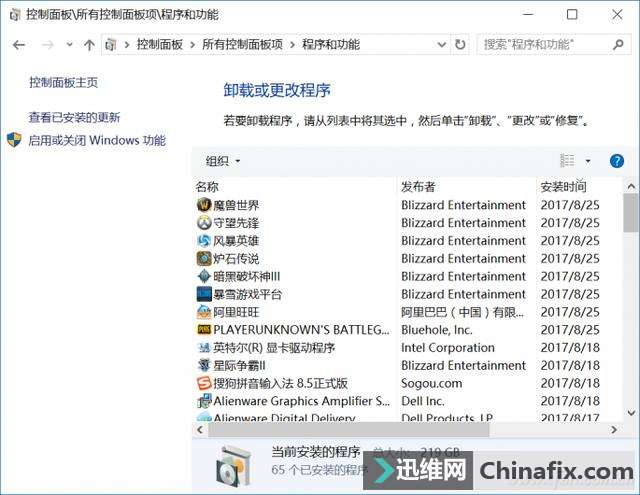Click the search magnifier icon
The width and height of the screenshot is (640, 495).
click(x=618, y=44)
